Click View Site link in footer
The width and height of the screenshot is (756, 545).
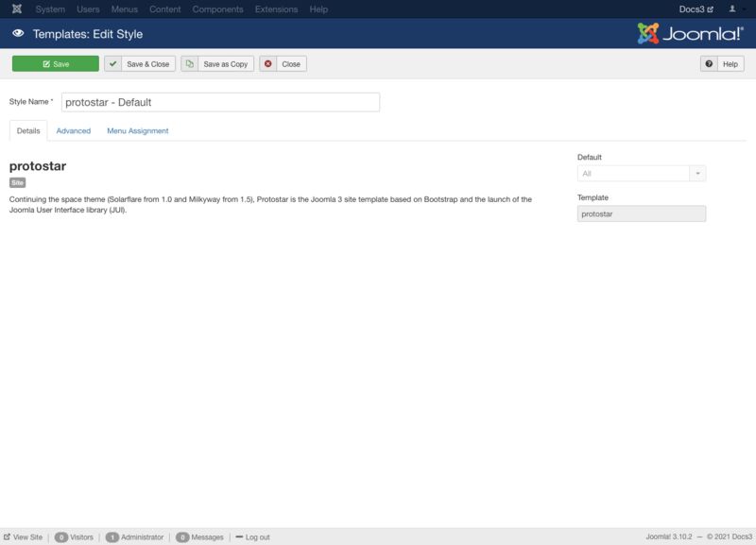[x=23, y=537]
